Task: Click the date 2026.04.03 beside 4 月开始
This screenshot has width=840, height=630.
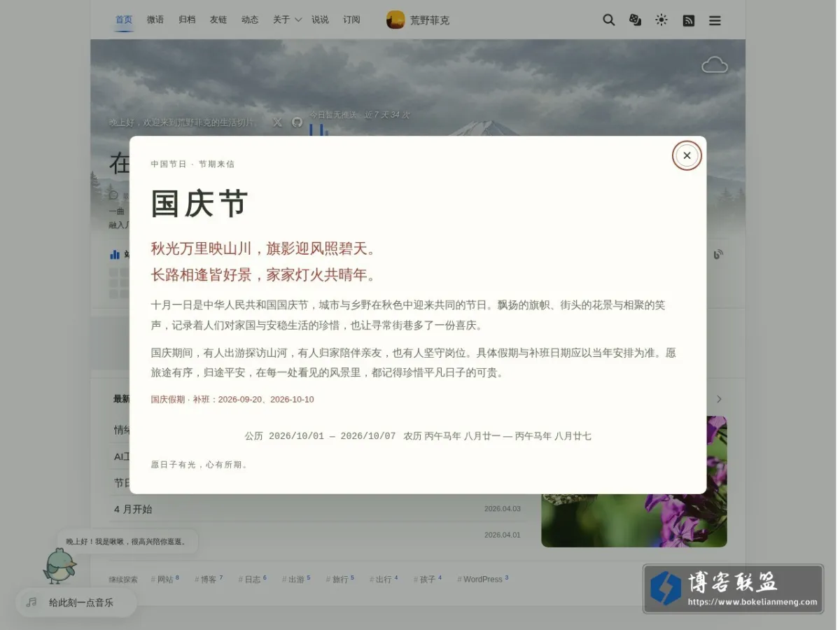Action: tap(503, 509)
